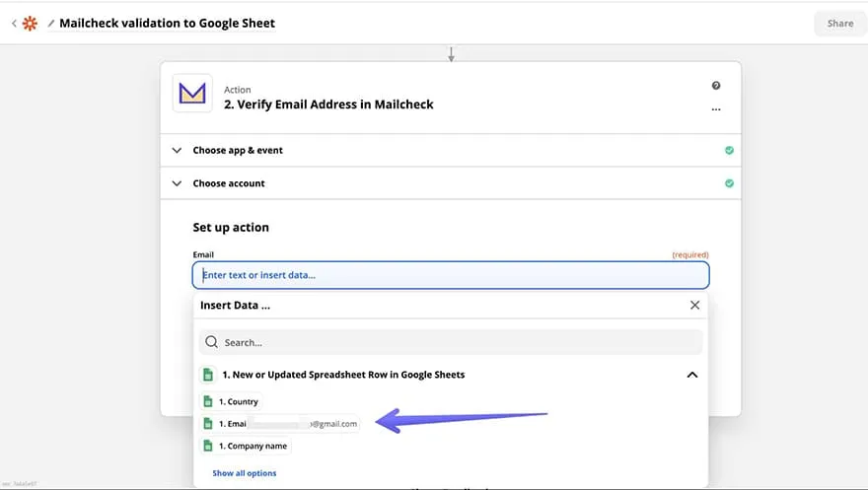The image size is (868, 490).
Task: Close the Insert Data panel
Action: pyautogui.click(x=694, y=306)
